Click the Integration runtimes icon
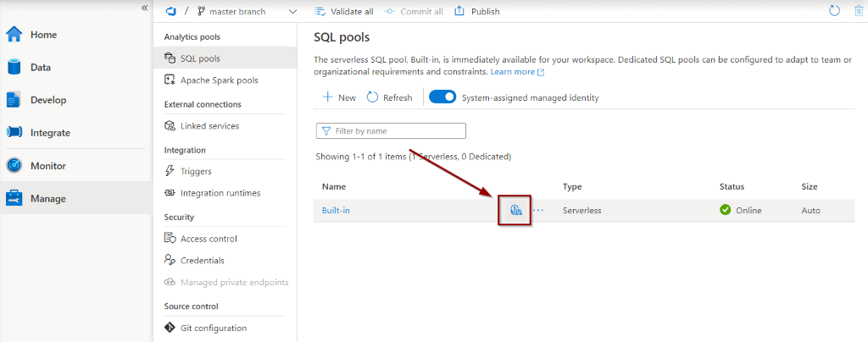This screenshot has width=868, height=342. (170, 193)
